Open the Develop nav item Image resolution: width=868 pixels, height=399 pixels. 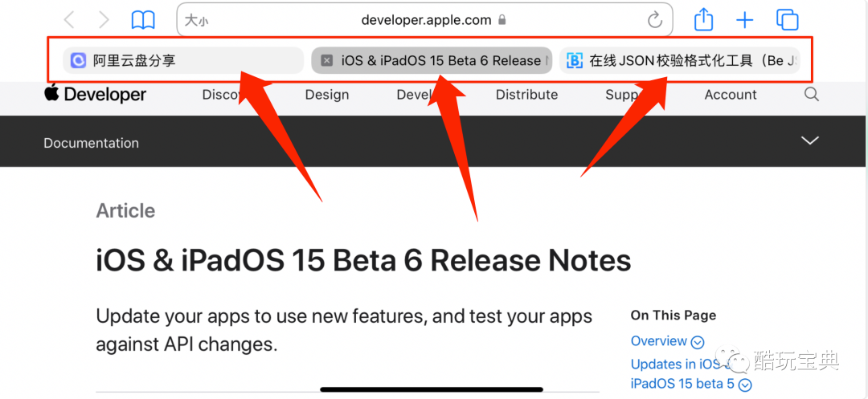pyautogui.click(x=416, y=95)
